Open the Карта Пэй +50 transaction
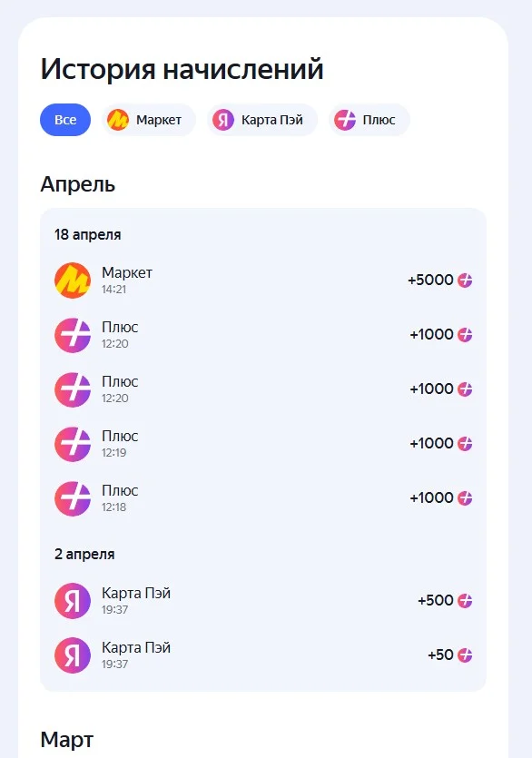This screenshot has height=758, width=532. pyautogui.click(x=263, y=655)
